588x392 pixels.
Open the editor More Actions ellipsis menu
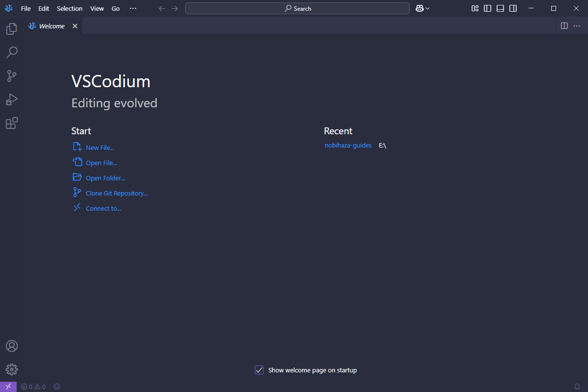pos(577,26)
